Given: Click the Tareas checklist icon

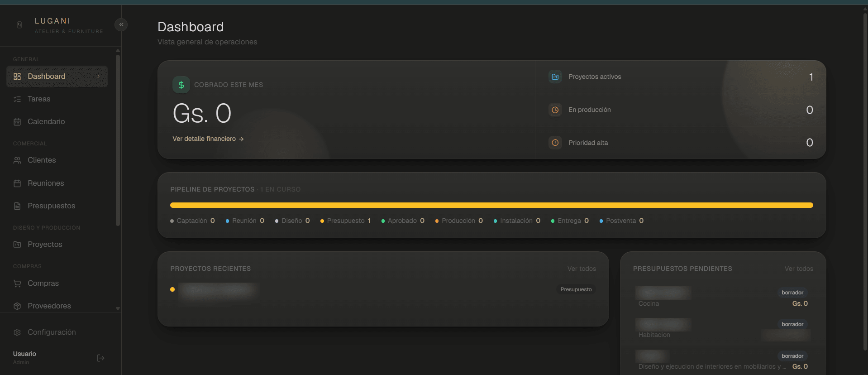Looking at the screenshot, I should coord(17,99).
